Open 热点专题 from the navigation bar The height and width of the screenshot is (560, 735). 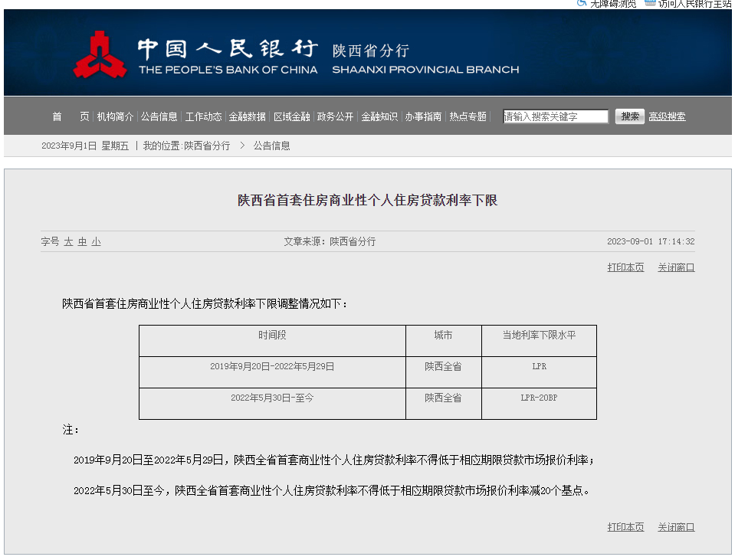click(x=468, y=117)
